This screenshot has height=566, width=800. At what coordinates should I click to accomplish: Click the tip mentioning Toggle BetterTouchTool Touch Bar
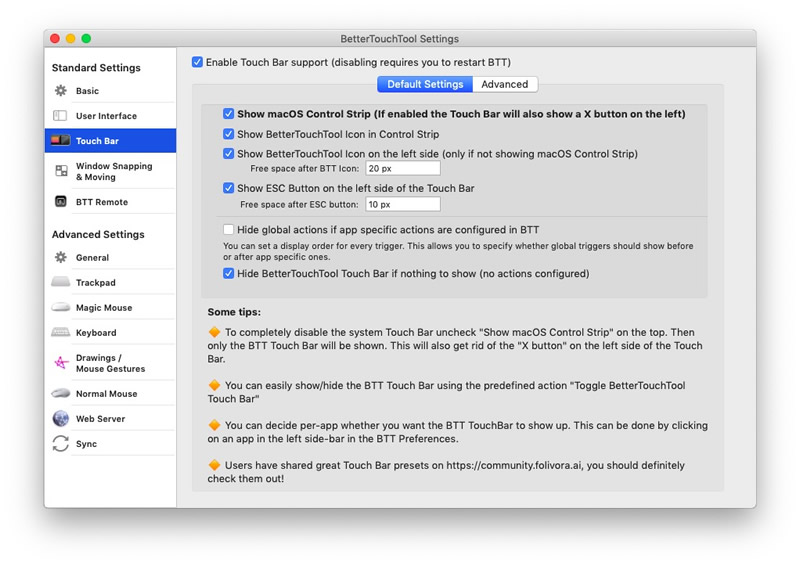(x=446, y=392)
